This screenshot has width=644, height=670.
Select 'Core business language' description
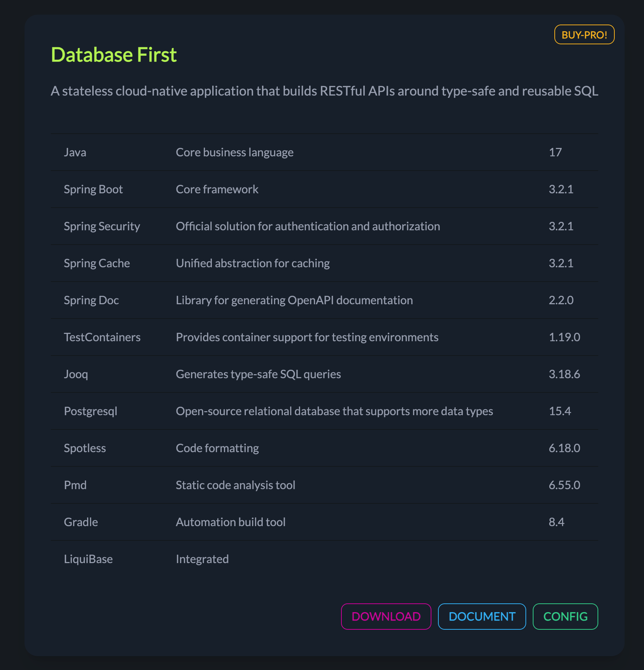click(235, 152)
